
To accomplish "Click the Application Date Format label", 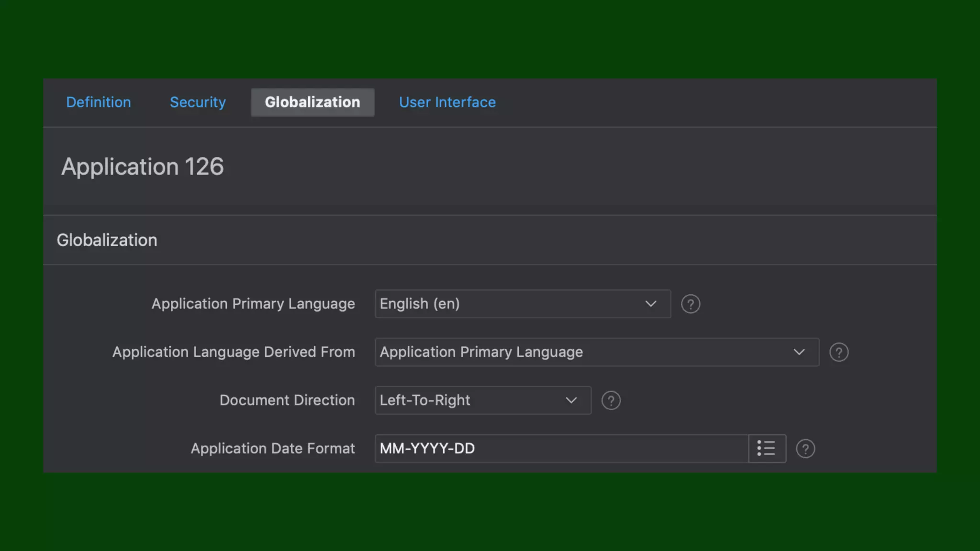I will (x=273, y=449).
